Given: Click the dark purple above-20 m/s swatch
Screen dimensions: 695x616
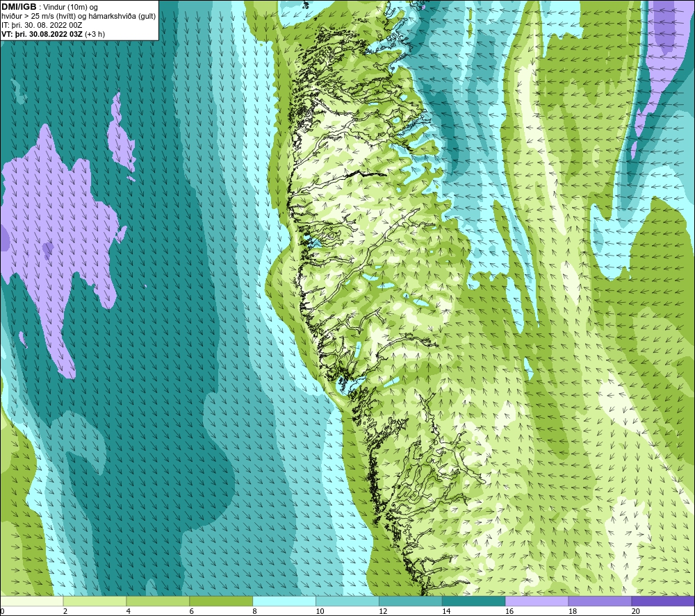Looking at the screenshot, I should tap(663, 601).
